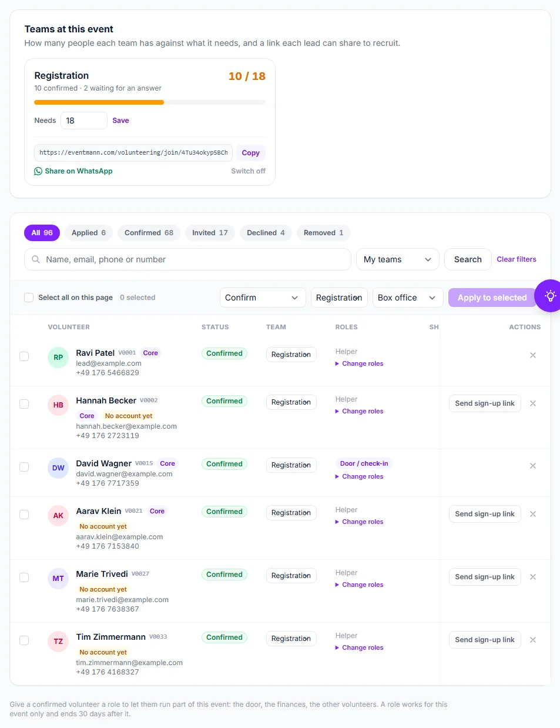Switch to the Applied tab

tap(89, 233)
